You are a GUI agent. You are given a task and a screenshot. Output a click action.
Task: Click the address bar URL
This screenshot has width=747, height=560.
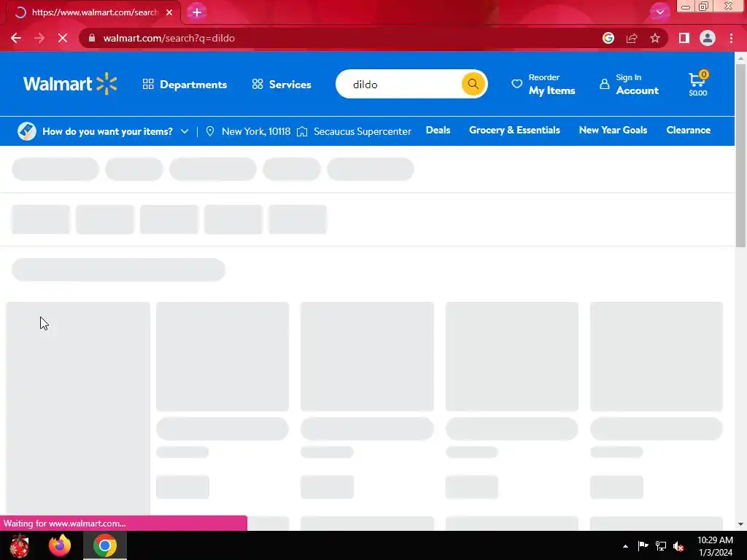point(169,38)
